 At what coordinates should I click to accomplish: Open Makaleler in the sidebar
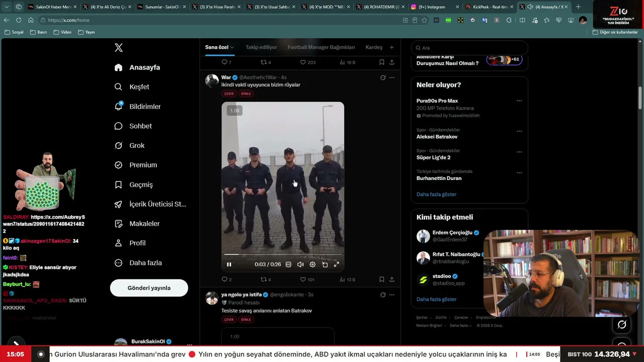click(137, 224)
